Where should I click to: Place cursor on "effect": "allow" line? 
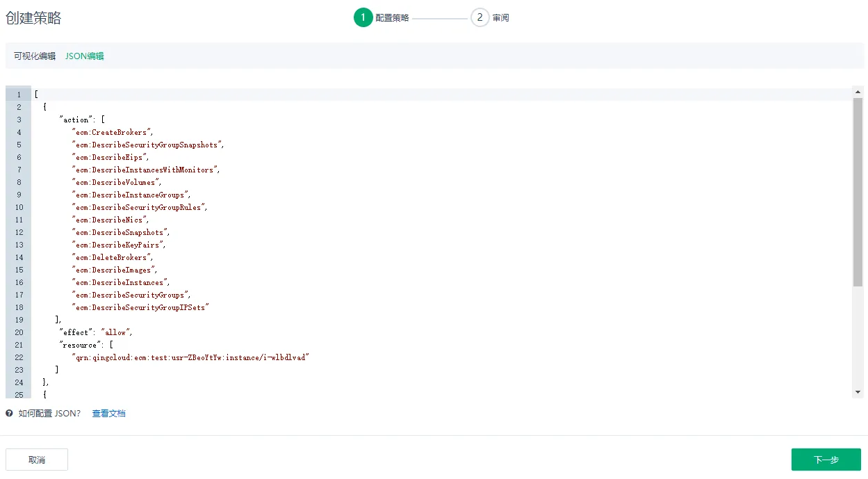(96, 332)
